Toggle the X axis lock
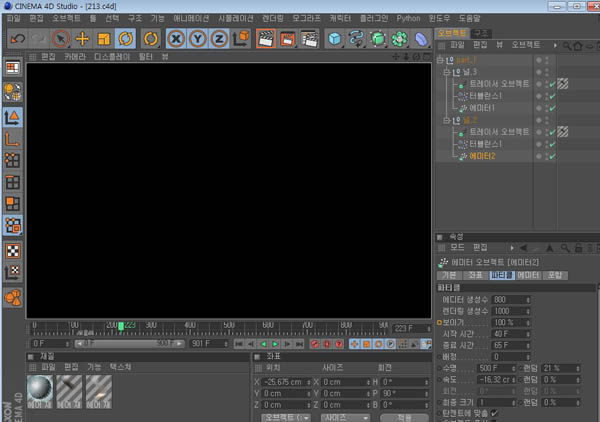 (x=176, y=39)
